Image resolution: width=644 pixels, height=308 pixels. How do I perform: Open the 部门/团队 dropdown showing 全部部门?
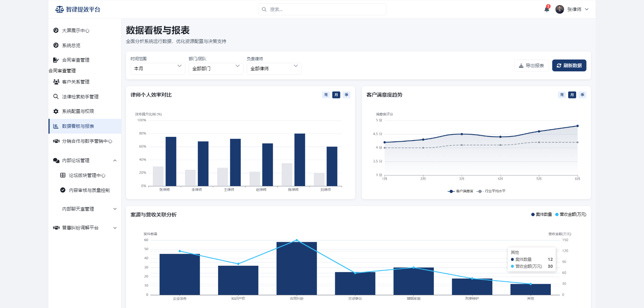(x=216, y=69)
